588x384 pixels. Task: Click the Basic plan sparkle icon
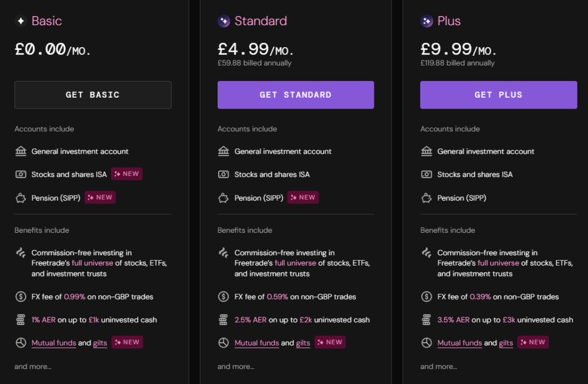point(21,21)
